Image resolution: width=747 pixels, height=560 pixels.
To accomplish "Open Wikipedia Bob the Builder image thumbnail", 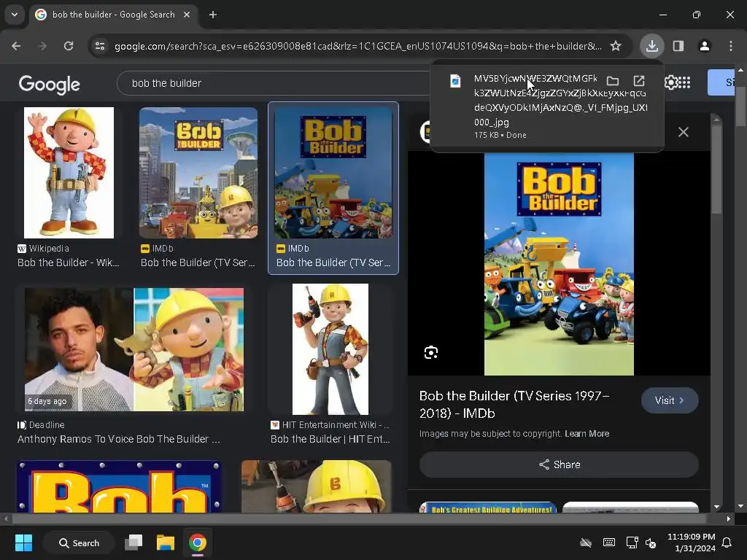I will (x=69, y=172).
